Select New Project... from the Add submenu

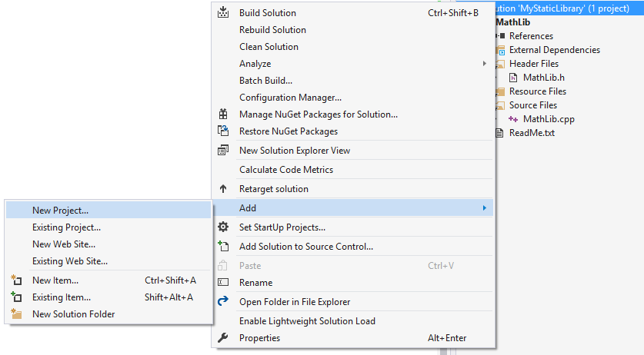pos(60,210)
